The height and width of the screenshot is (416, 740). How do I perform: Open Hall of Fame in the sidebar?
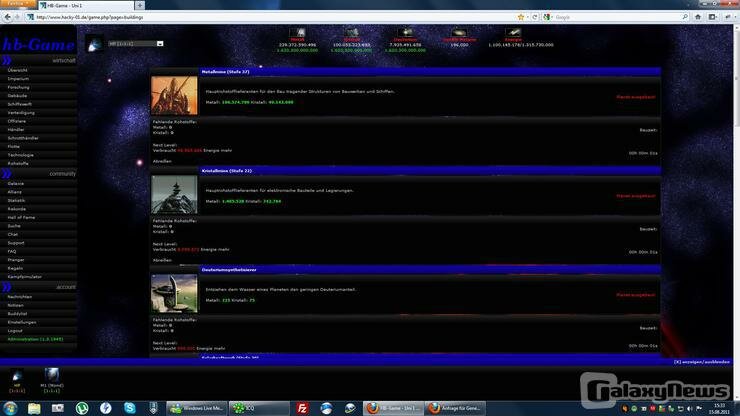tap(21, 218)
